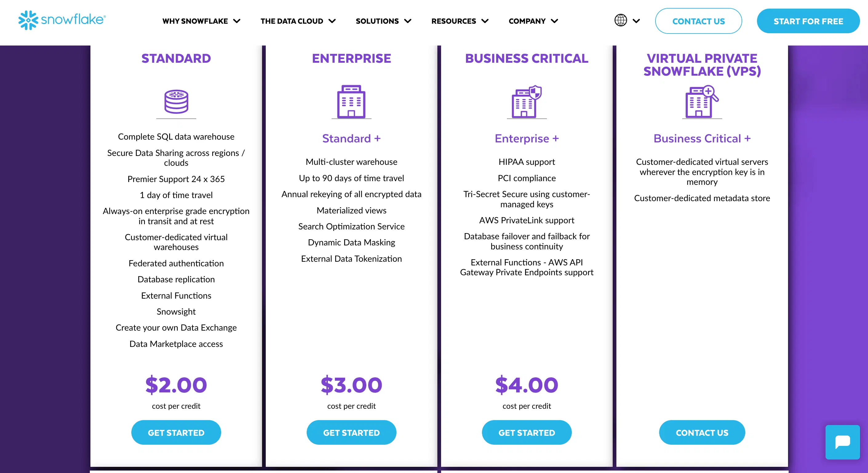Image resolution: width=868 pixels, height=473 pixels.
Task: Get started with Business Critical plan
Action: (x=526, y=432)
